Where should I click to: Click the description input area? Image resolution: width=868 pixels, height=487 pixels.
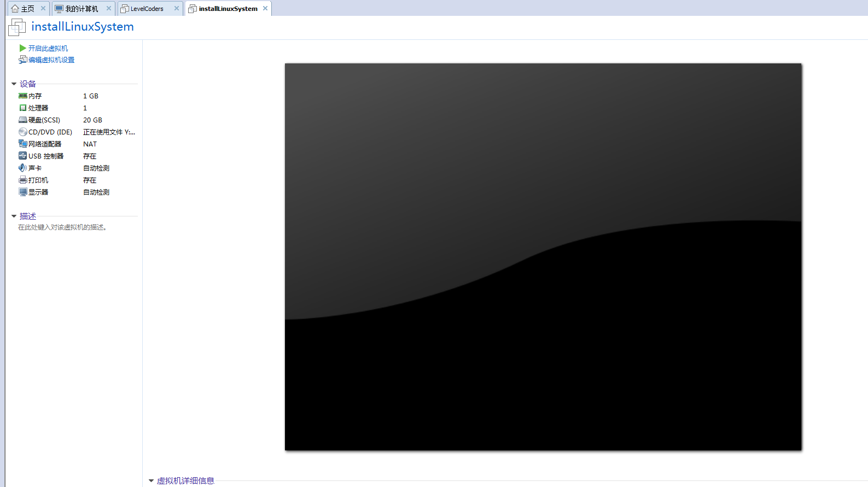62,227
